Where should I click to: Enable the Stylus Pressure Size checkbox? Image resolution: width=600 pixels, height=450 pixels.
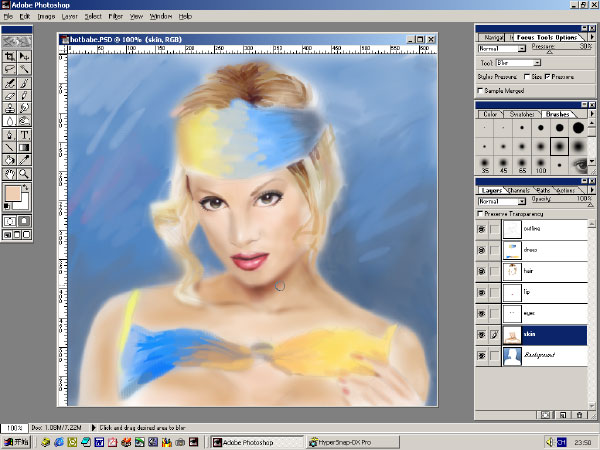point(527,77)
